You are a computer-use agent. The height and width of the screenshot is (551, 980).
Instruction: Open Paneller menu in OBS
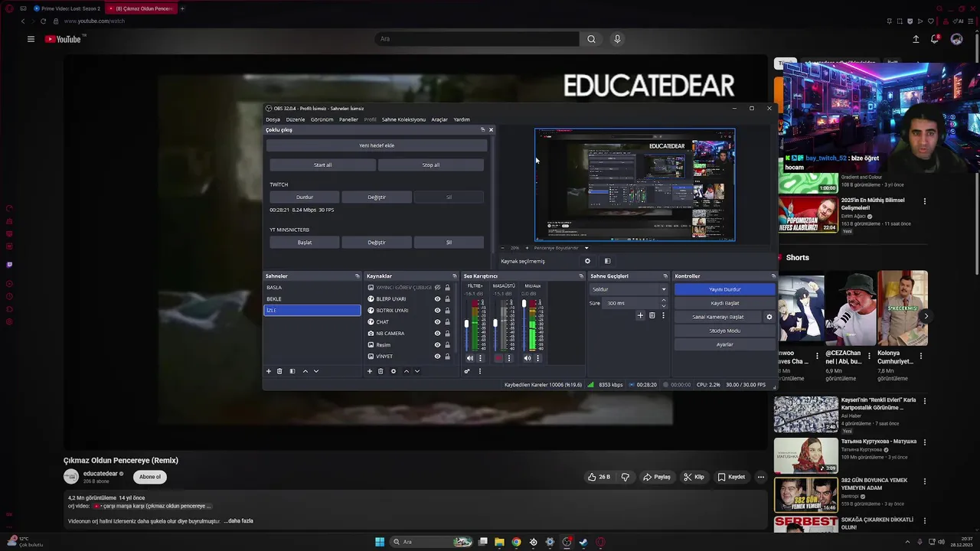348,119
